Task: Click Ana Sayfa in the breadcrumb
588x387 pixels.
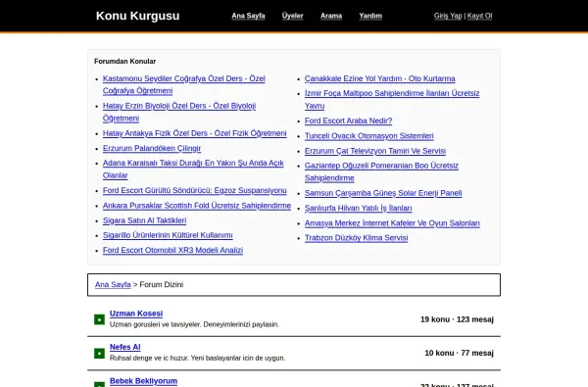Action: (113, 285)
